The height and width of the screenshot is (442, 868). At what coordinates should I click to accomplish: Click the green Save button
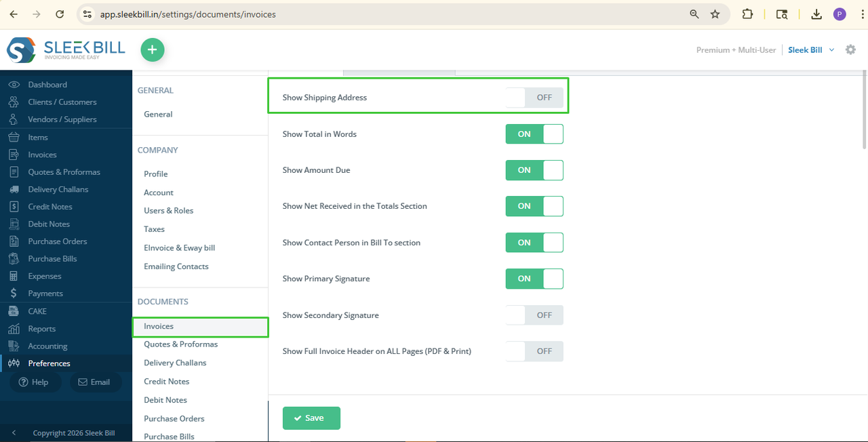point(311,418)
